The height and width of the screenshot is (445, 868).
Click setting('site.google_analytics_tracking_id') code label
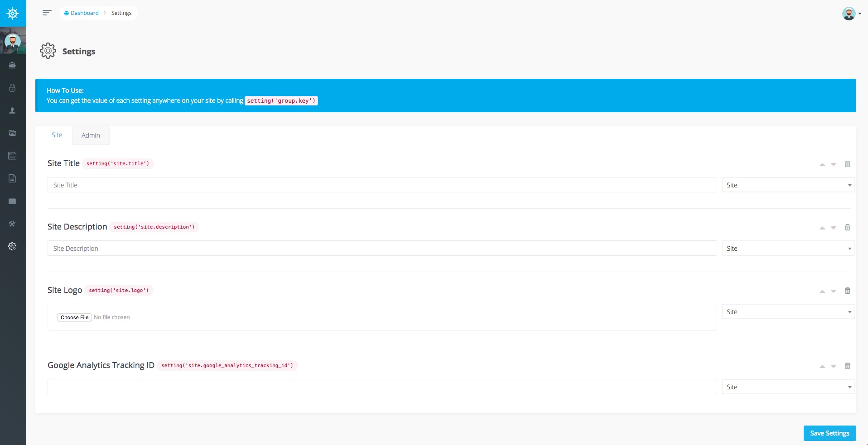point(227,365)
